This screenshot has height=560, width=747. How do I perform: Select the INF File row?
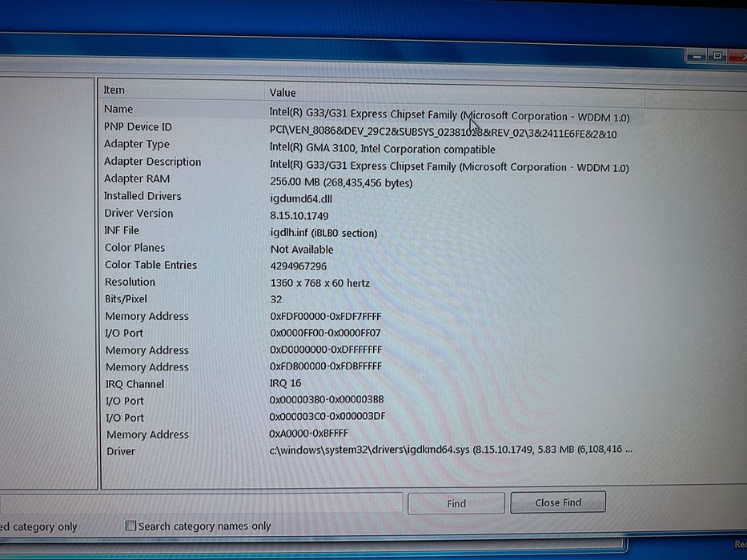(371, 231)
